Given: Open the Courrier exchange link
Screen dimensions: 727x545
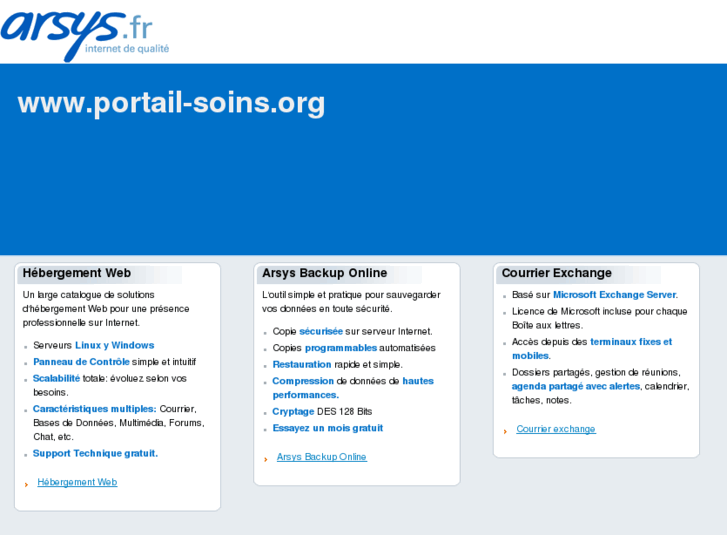Looking at the screenshot, I should 556,429.
